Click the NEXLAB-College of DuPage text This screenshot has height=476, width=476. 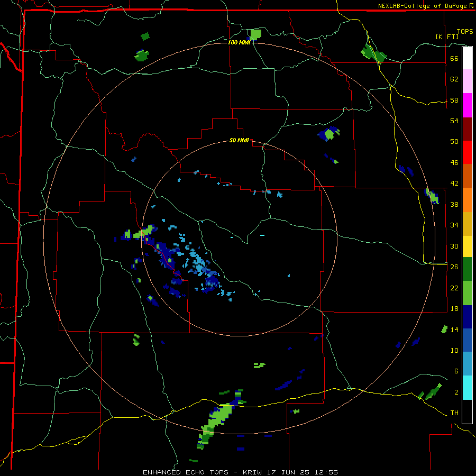tap(422, 6)
